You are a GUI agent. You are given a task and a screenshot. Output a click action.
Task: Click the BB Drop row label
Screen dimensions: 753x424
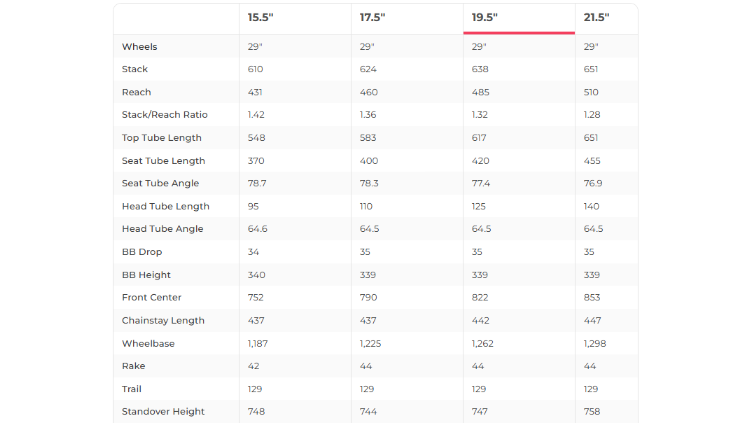(x=142, y=252)
